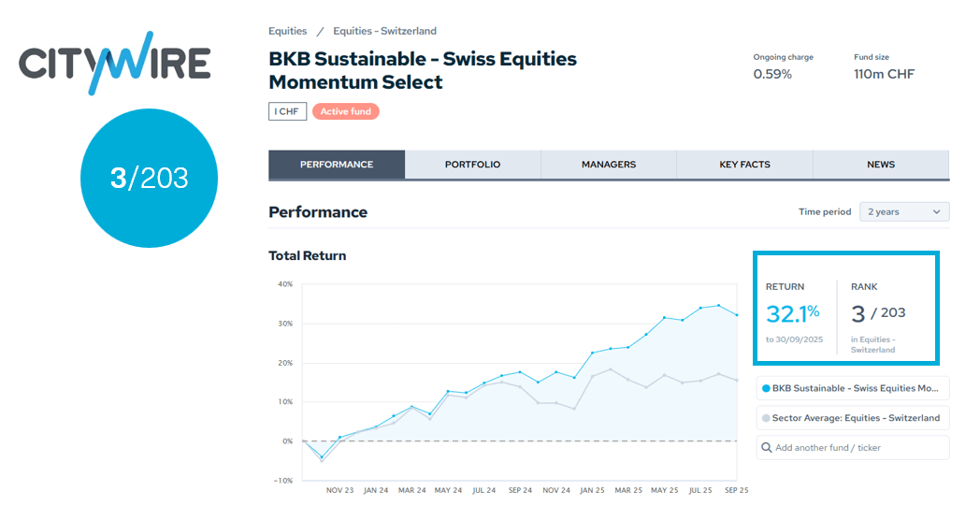Open the Time period dropdown

pos(903,212)
